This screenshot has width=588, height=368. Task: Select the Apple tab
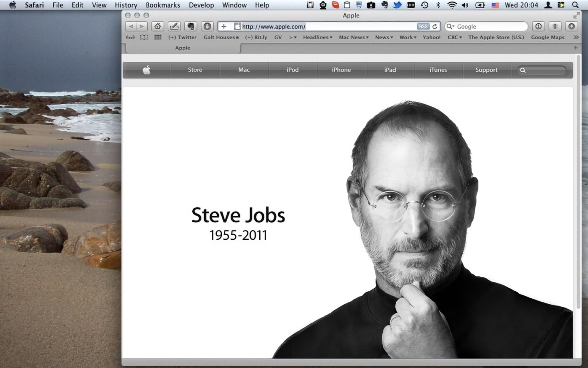pos(183,48)
